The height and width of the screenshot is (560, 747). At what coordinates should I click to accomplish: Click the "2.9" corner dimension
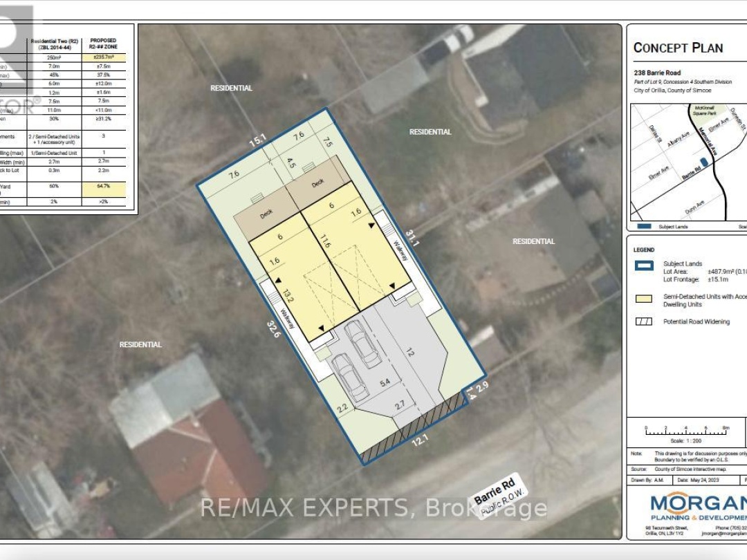pyautogui.click(x=482, y=386)
